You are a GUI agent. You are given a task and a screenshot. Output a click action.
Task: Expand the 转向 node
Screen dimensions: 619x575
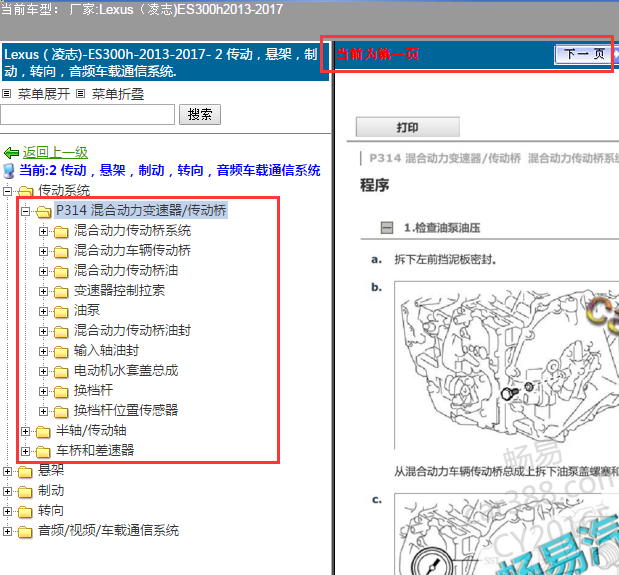coord(7,512)
